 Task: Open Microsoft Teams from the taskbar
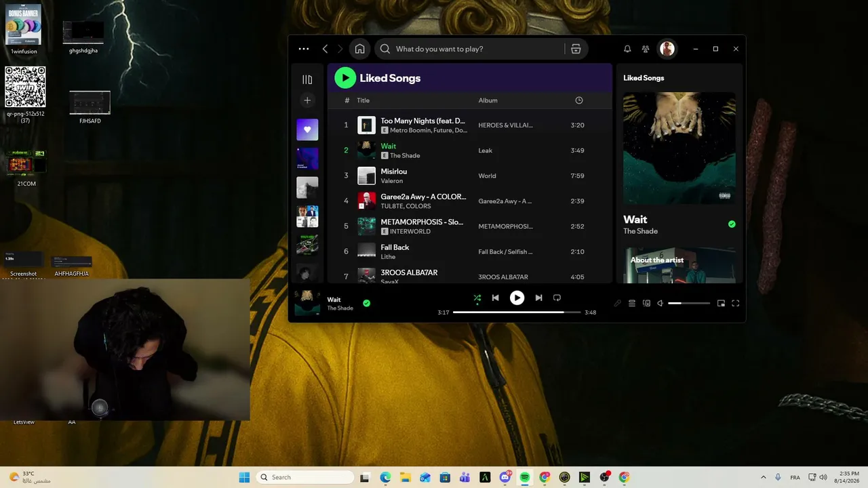pos(465,477)
